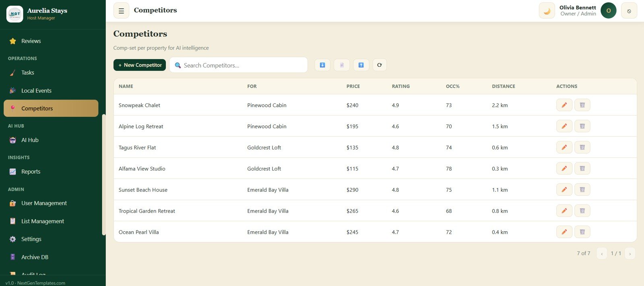Click the Tagus River Flat name
Viewport: 644px width, 286px height.
tap(137, 147)
